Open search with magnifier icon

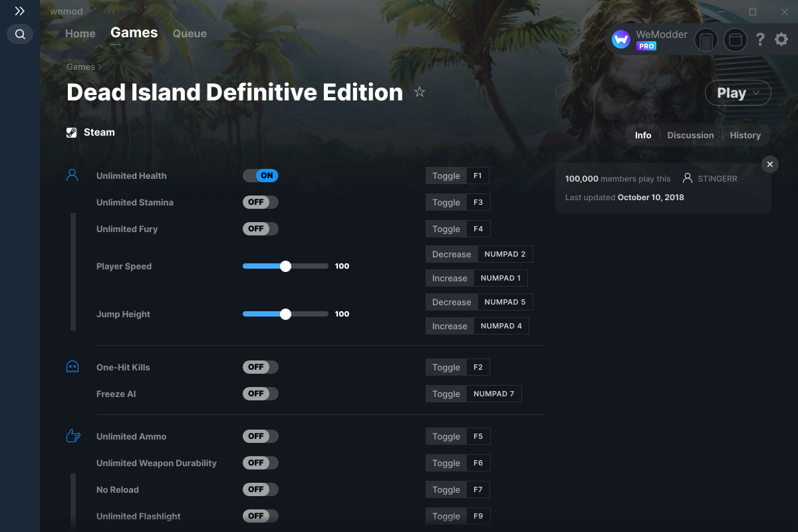coord(20,34)
